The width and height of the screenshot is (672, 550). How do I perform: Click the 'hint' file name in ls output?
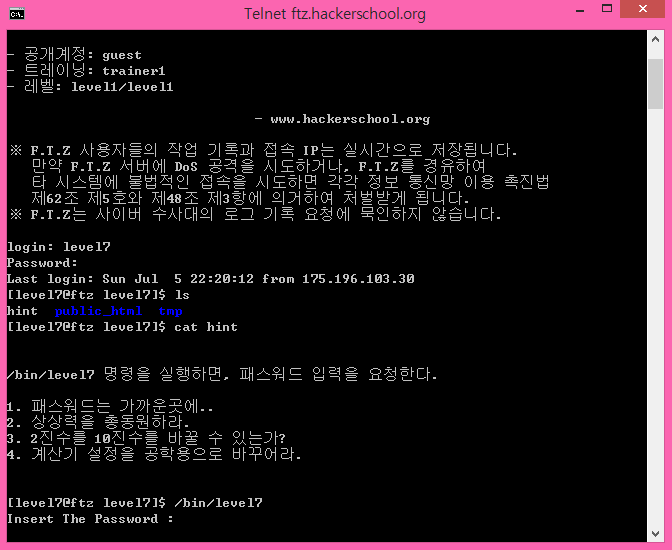point(22,311)
